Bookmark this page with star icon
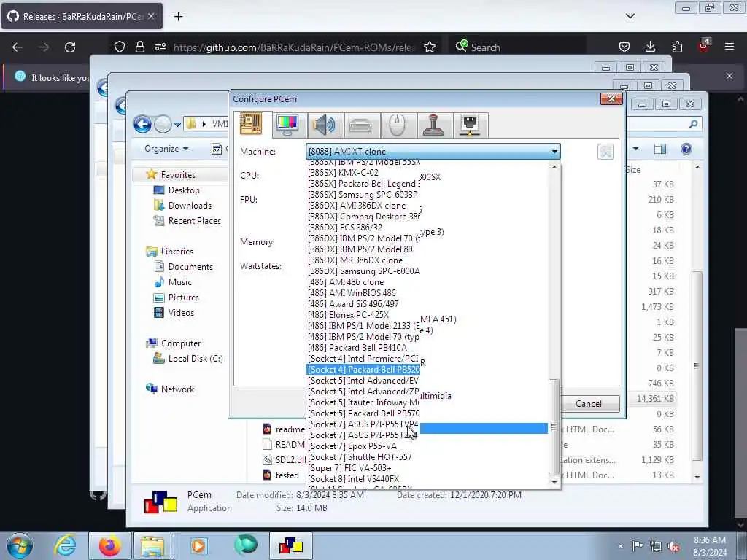 point(430,47)
